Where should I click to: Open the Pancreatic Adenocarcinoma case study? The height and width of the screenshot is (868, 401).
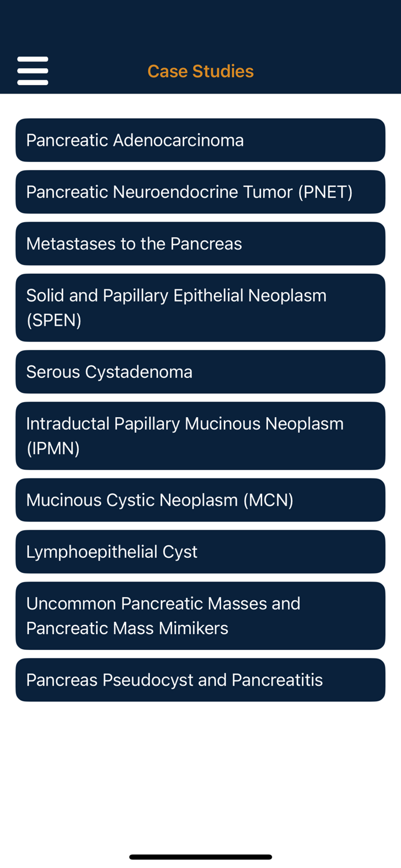(200, 139)
